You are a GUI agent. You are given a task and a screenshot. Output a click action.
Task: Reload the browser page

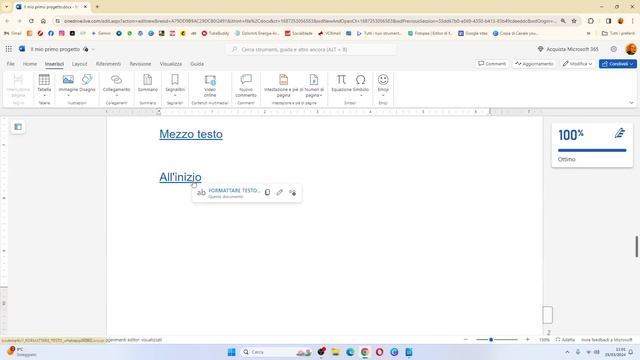pyautogui.click(x=31, y=21)
